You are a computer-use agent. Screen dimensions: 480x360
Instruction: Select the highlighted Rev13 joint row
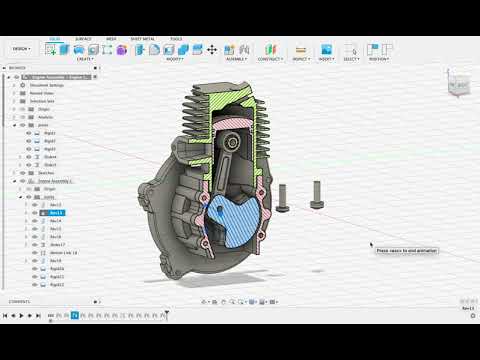(x=52, y=213)
